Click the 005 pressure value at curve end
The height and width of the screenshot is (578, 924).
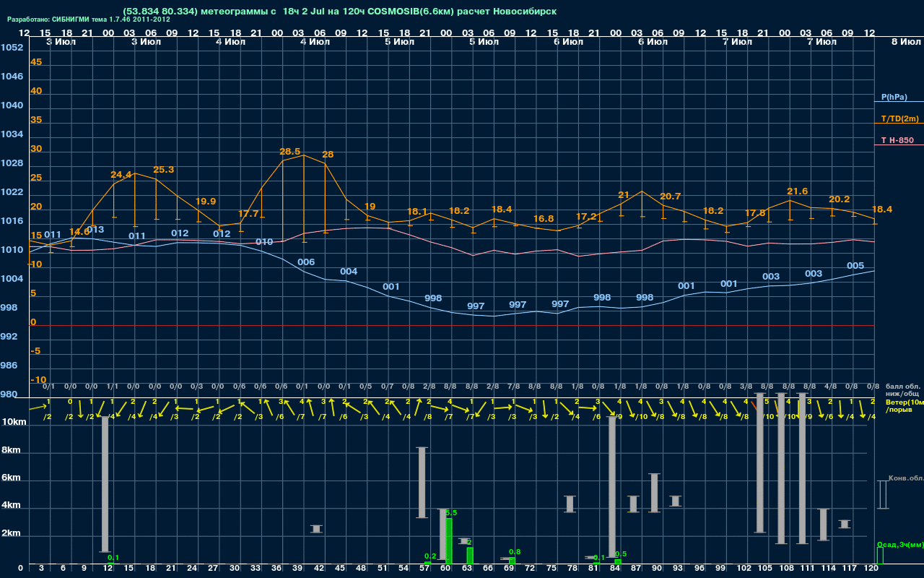855,266
